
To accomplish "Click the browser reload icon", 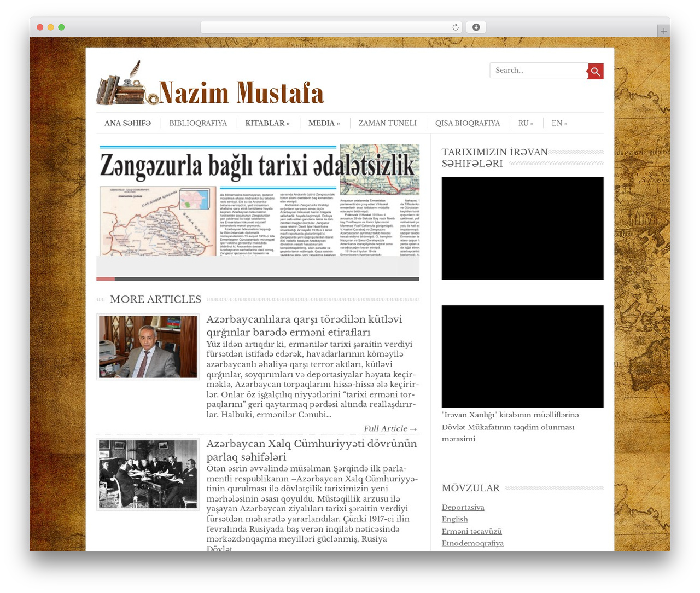I will pos(456,27).
